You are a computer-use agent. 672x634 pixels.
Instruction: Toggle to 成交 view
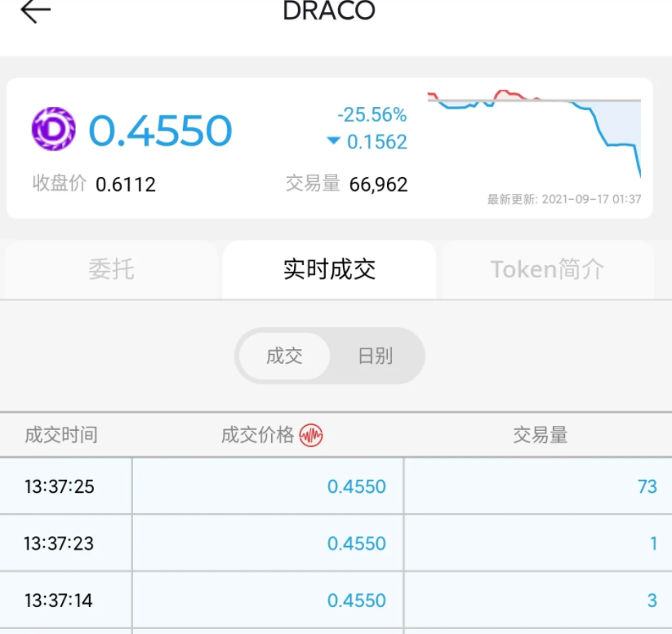coord(285,356)
